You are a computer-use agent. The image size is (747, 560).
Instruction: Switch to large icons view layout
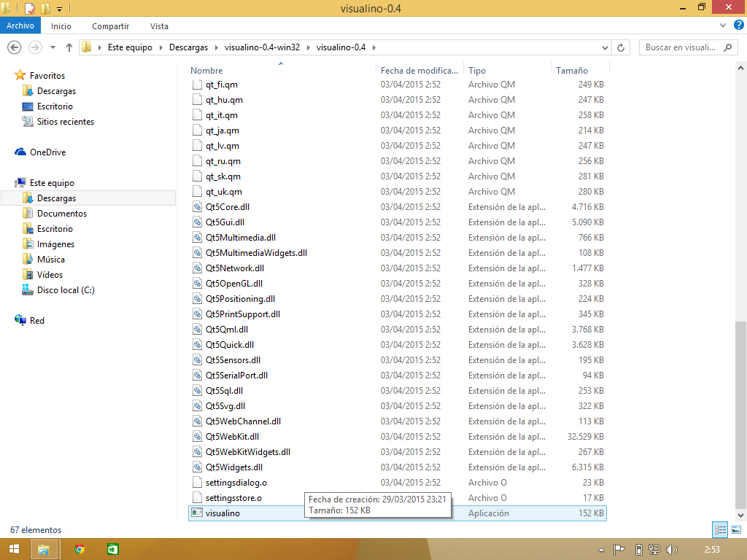[736, 529]
